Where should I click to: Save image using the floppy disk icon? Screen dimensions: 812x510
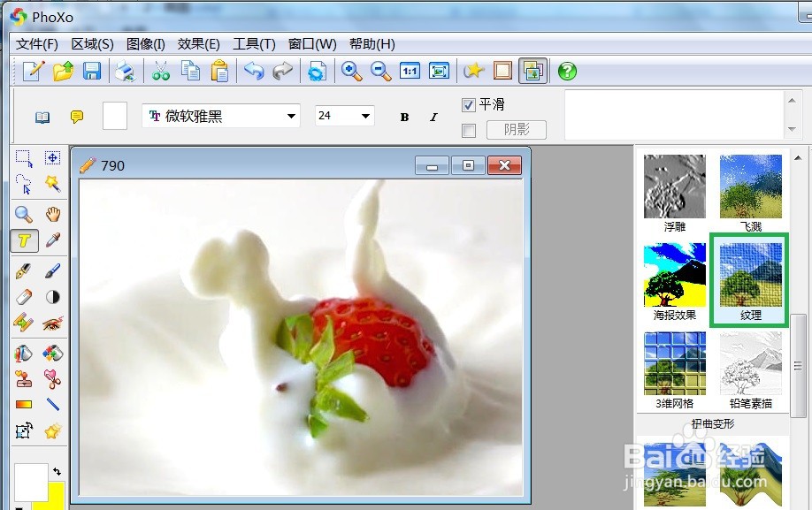pos(92,71)
